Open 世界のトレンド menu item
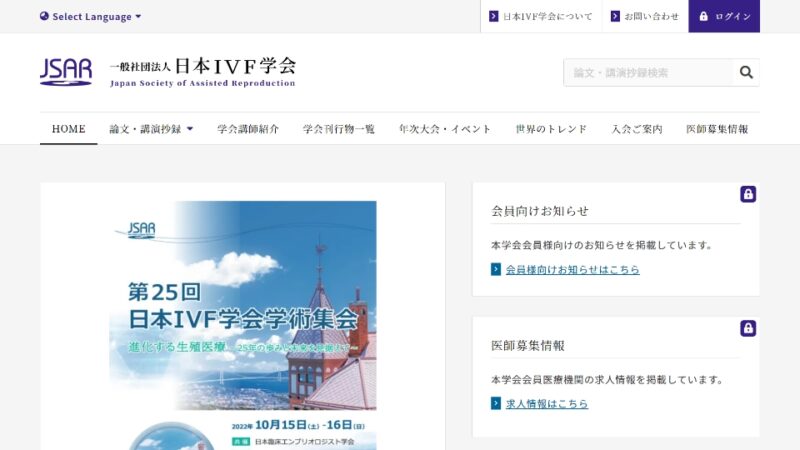The image size is (800, 450). [551, 129]
